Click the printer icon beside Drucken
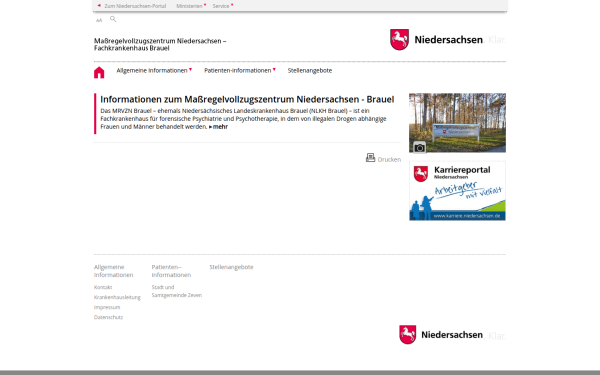The image size is (600, 375). click(x=370, y=158)
